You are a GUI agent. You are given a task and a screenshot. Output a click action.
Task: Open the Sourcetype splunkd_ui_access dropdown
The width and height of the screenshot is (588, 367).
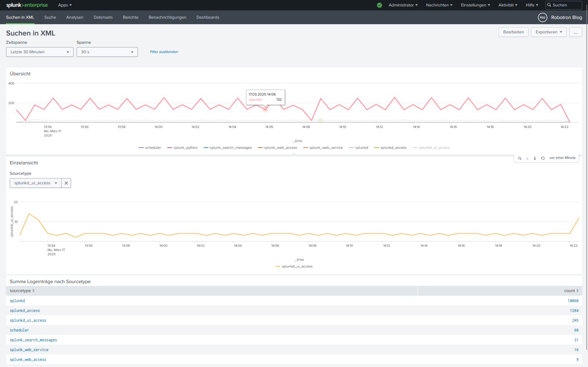(x=35, y=183)
